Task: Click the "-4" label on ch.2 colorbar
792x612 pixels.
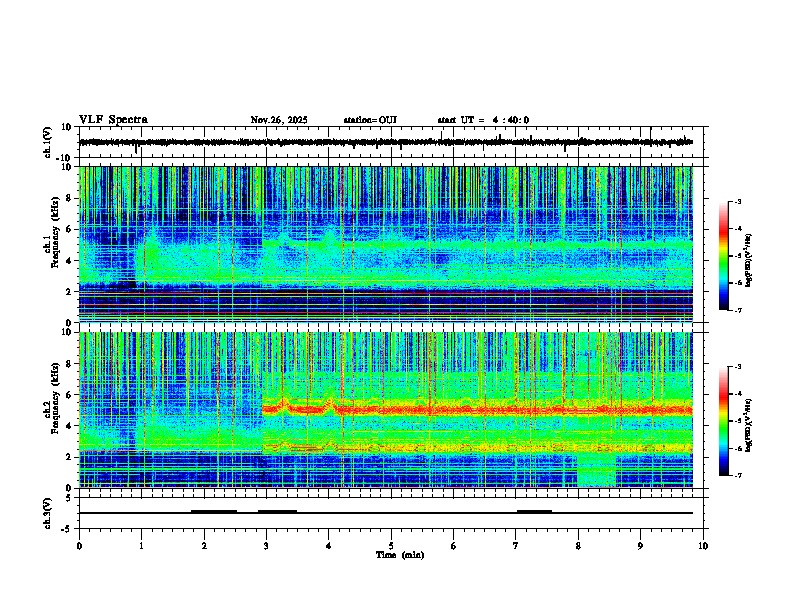Action: coord(737,393)
